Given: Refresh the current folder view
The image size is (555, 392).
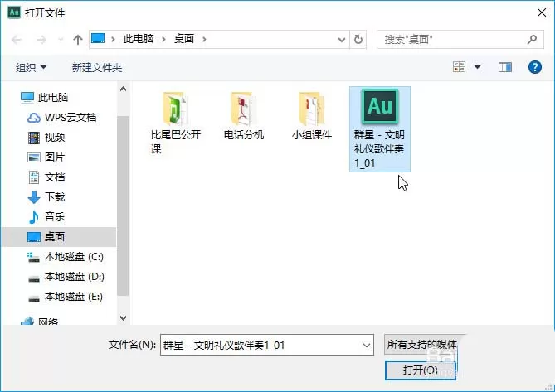Looking at the screenshot, I should pyautogui.click(x=358, y=39).
